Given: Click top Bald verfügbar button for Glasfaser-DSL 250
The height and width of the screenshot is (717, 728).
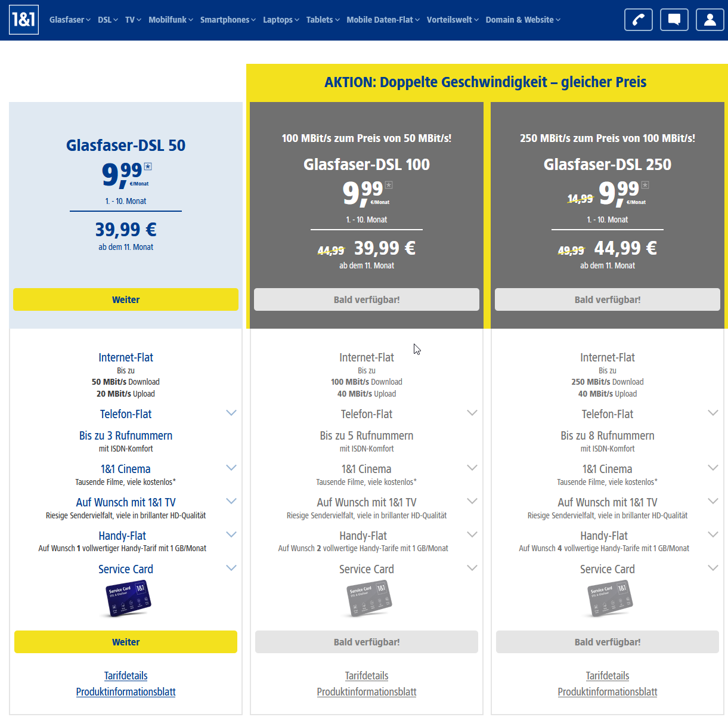Looking at the screenshot, I should point(608,299).
